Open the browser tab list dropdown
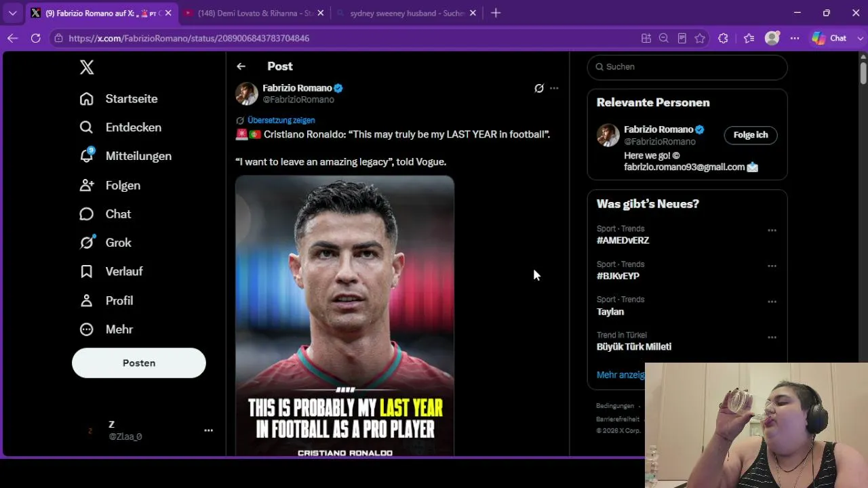 click(x=12, y=13)
